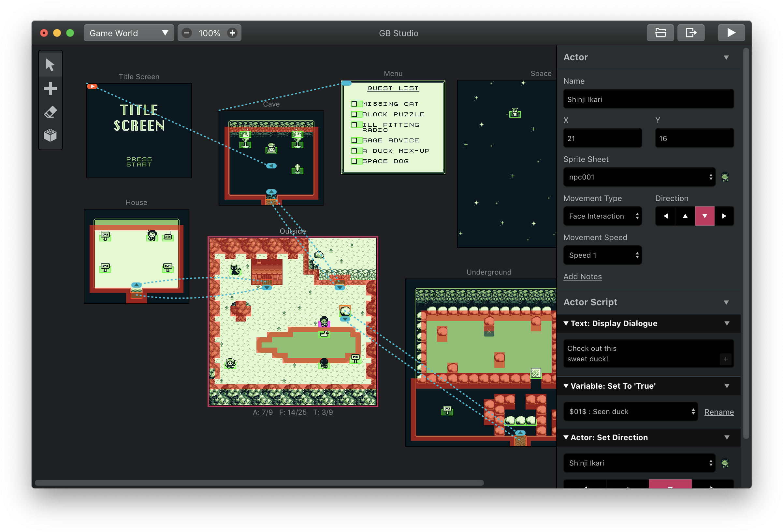Viewport: 783px width, 532px height.
Task: Click the zoom out minus button
Action: click(x=187, y=33)
